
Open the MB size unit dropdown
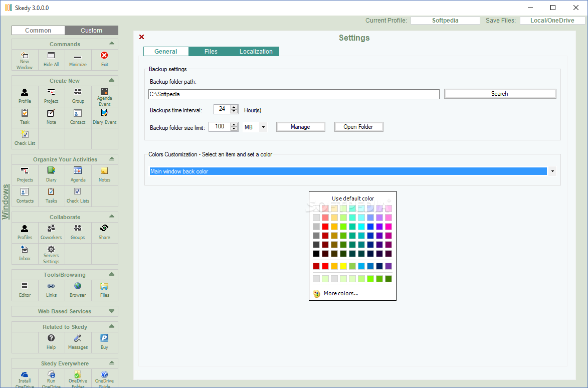[263, 127]
